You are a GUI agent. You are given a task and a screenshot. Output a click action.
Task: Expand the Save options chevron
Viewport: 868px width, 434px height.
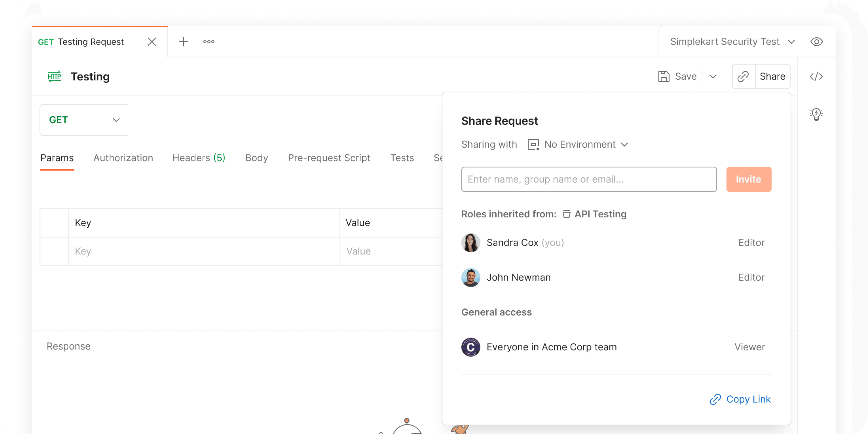coord(713,76)
